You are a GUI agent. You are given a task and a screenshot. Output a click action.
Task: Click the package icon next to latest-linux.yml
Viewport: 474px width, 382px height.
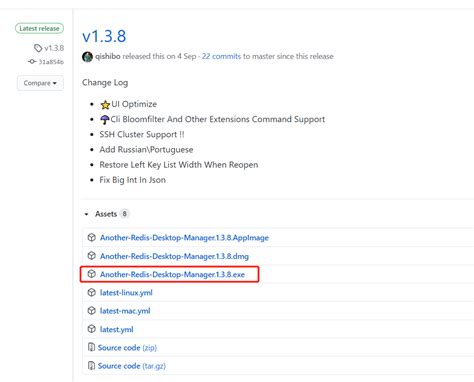(91, 292)
